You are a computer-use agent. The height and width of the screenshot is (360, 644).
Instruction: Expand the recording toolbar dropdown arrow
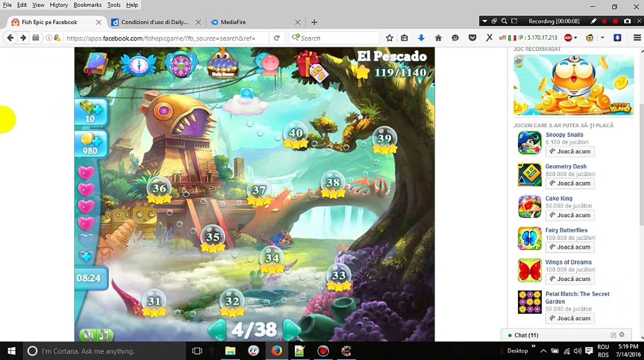point(484,21)
